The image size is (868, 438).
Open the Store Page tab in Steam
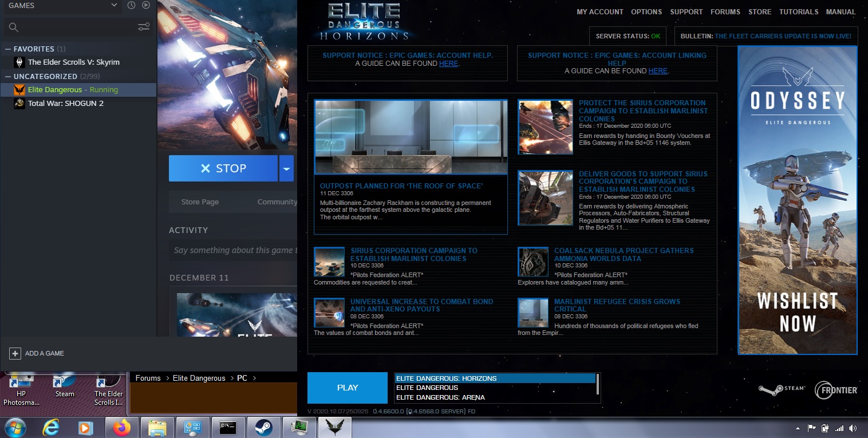(x=200, y=202)
